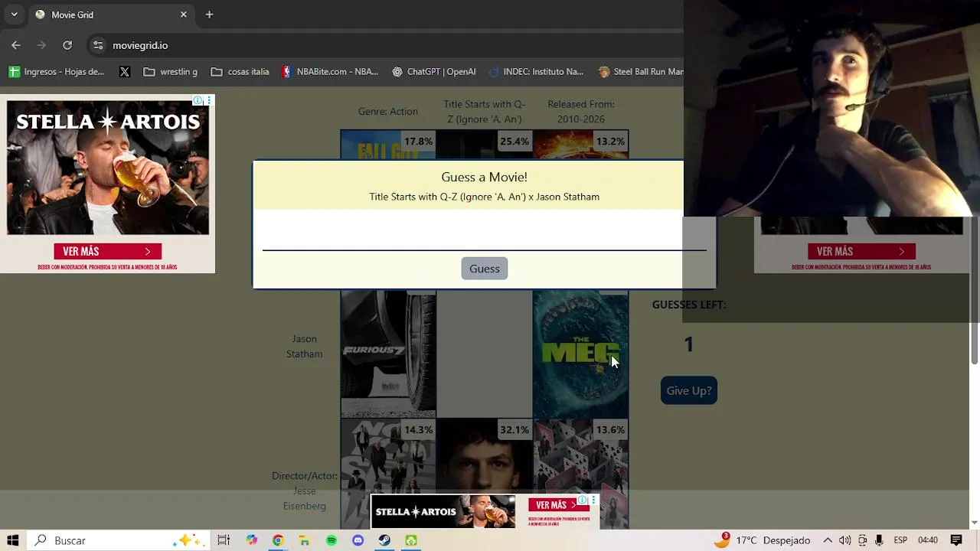Open bottom banner ad options menu

tap(593, 500)
